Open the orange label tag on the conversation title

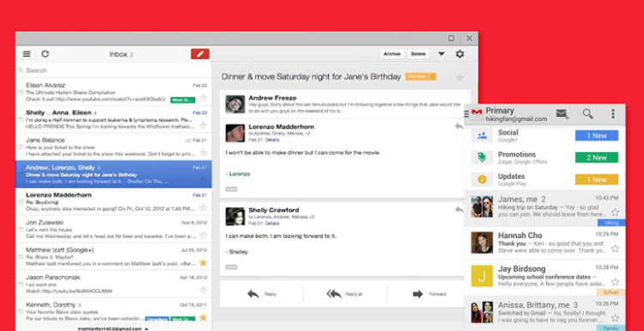coord(421,77)
